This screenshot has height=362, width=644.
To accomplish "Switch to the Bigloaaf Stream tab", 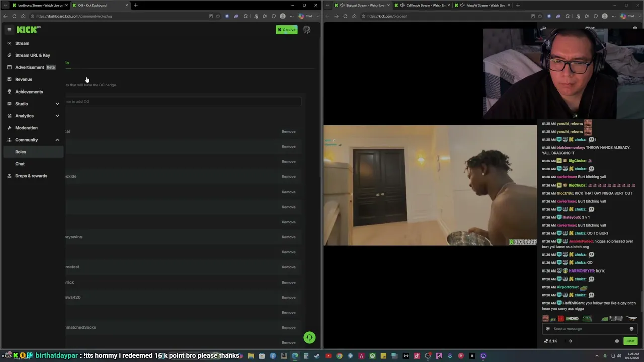I will pyautogui.click(x=362, y=5).
